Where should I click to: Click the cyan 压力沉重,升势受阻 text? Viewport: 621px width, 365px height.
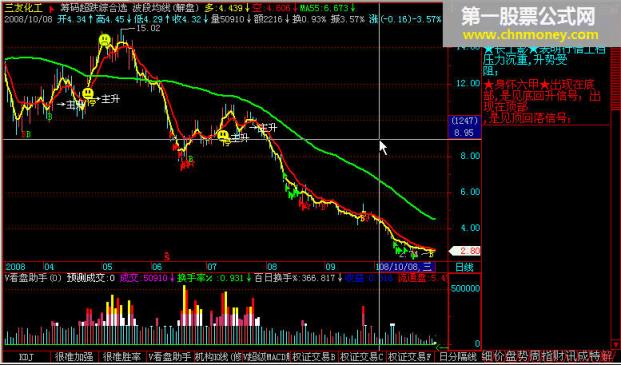click(525, 65)
